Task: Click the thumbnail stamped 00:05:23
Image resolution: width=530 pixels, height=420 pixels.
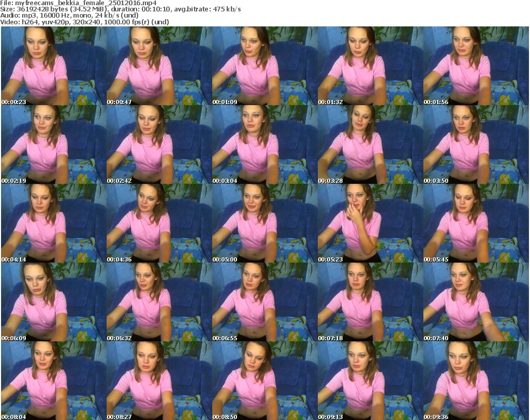Action: coord(370,224)
